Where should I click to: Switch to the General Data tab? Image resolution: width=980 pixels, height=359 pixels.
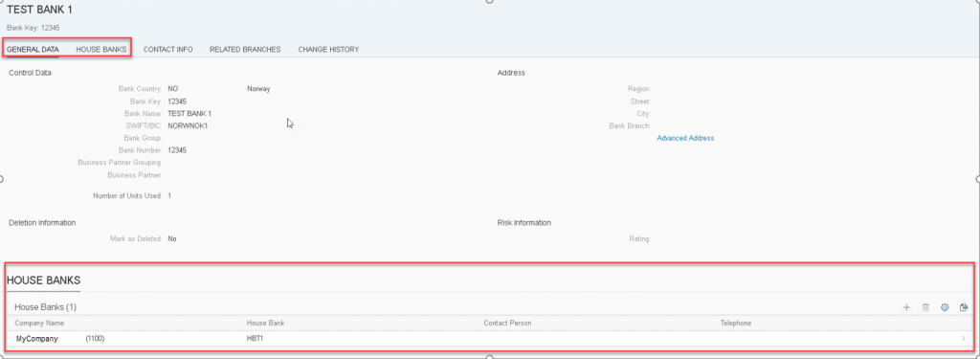pyautogui.click(x=33, y=50)
